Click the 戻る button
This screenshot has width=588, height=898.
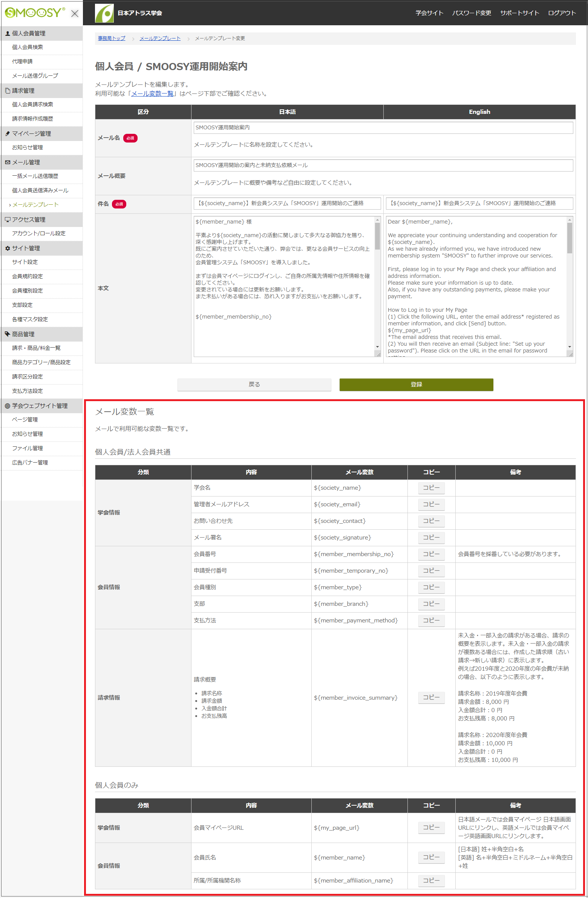click(254, 385)
